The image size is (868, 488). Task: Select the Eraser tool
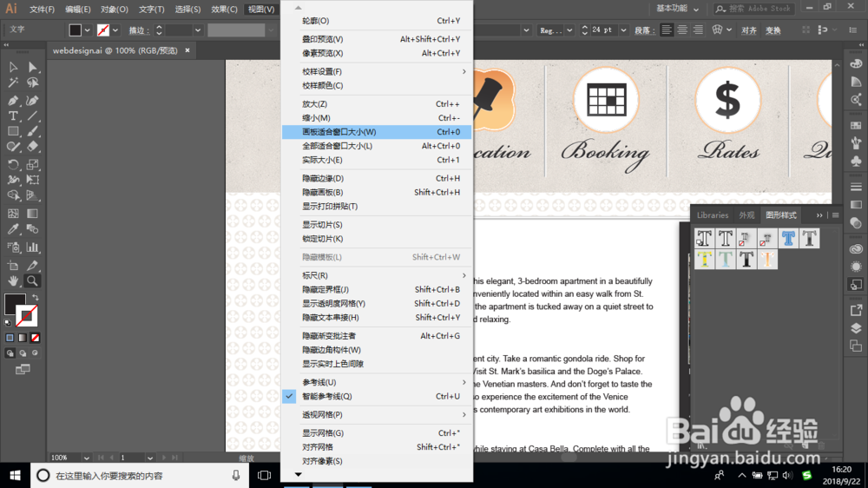tap(33, 147)
